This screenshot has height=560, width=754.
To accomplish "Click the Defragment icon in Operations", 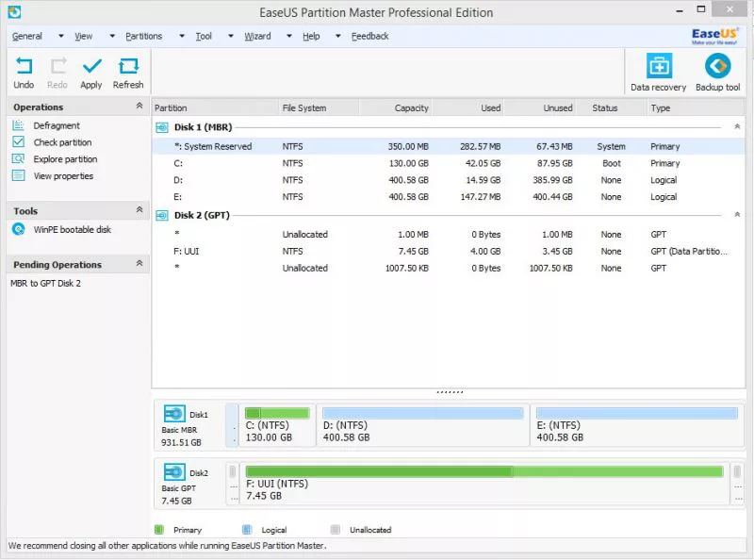I will [18, 125].
